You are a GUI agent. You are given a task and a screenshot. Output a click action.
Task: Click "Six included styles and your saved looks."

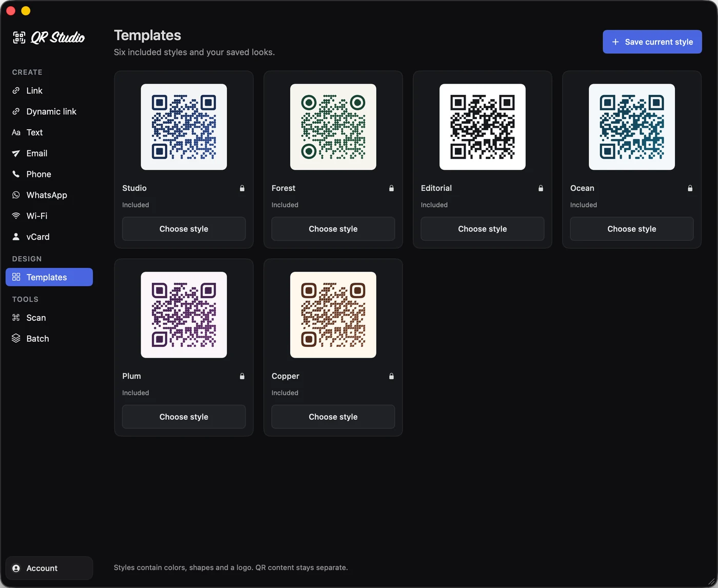pyautogui.click(x=194, y=52)
